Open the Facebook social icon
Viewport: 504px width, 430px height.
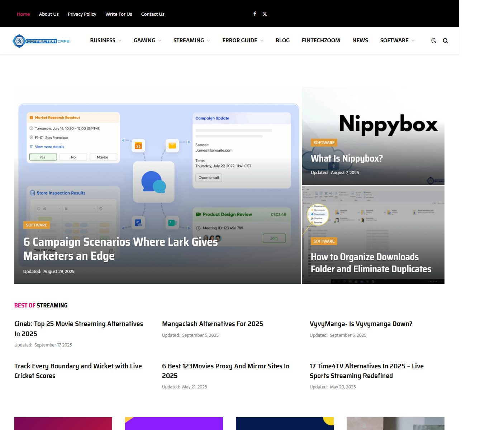click(x=255, y=14)
